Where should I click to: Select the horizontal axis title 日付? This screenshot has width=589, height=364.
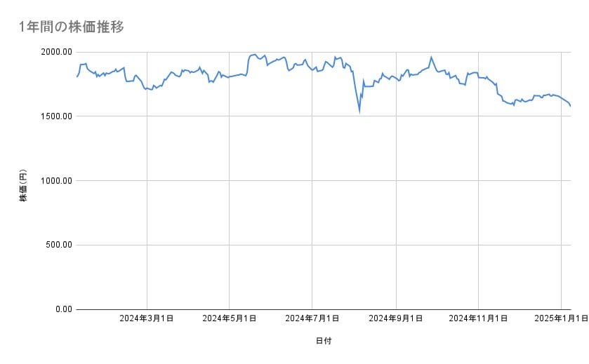click(324, 342)
